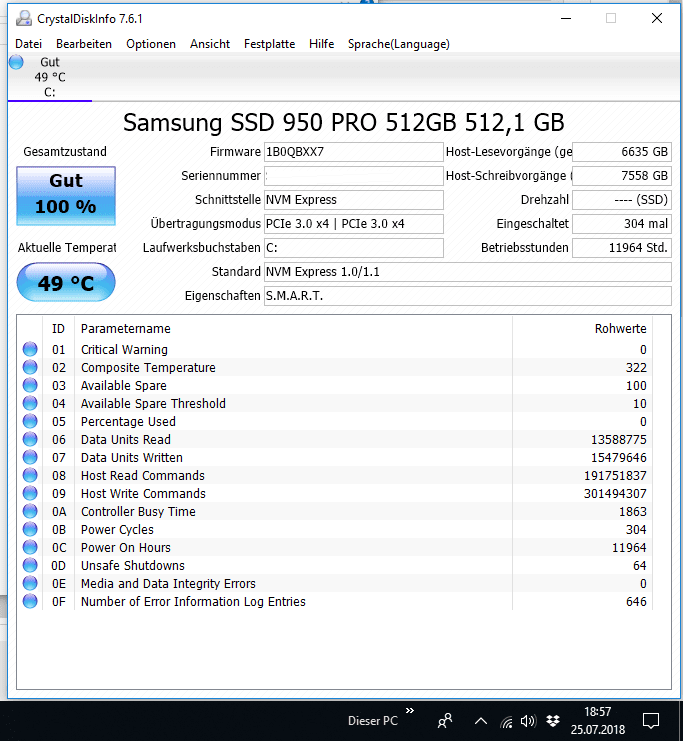Image resolution: width=683 pixels, height=741 pixels.
Task: Select the Controller Busy Time parameter name
Action: [138, 511]
